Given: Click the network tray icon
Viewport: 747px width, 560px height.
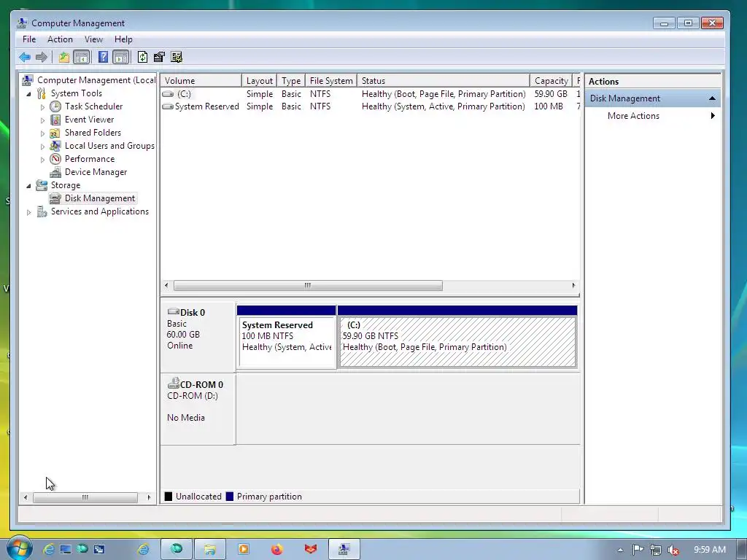Looking at the screenshot, I should point(656,550).
